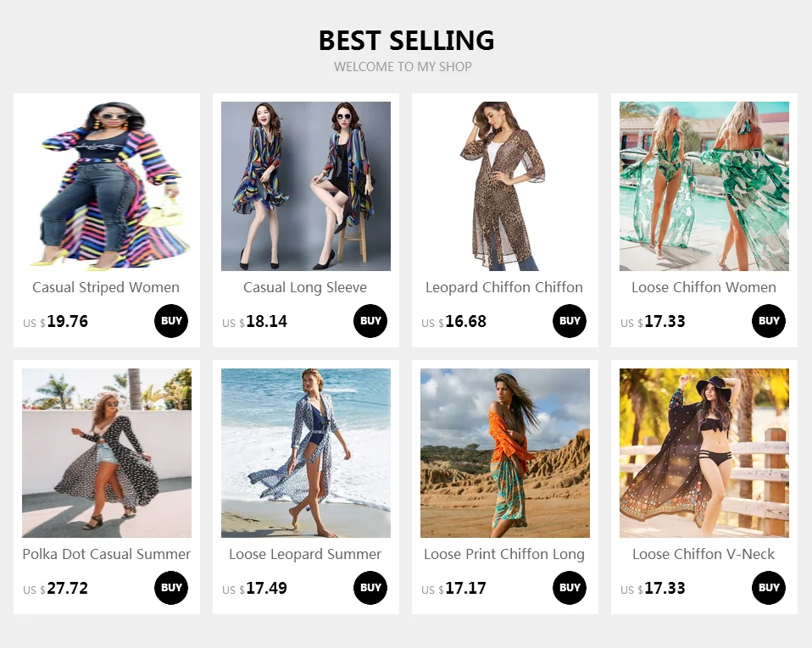The image size is (812, 648).
Task: Click BUY for Loose Leopard Summer
Action: point(370,588)
